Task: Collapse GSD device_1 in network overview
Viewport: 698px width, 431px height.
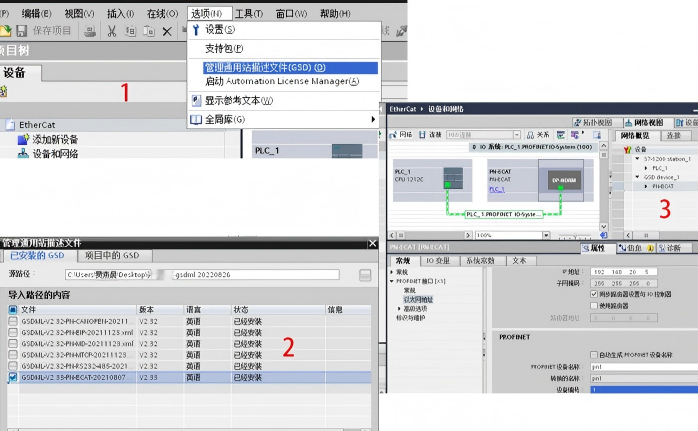Action: click(637, 177)
